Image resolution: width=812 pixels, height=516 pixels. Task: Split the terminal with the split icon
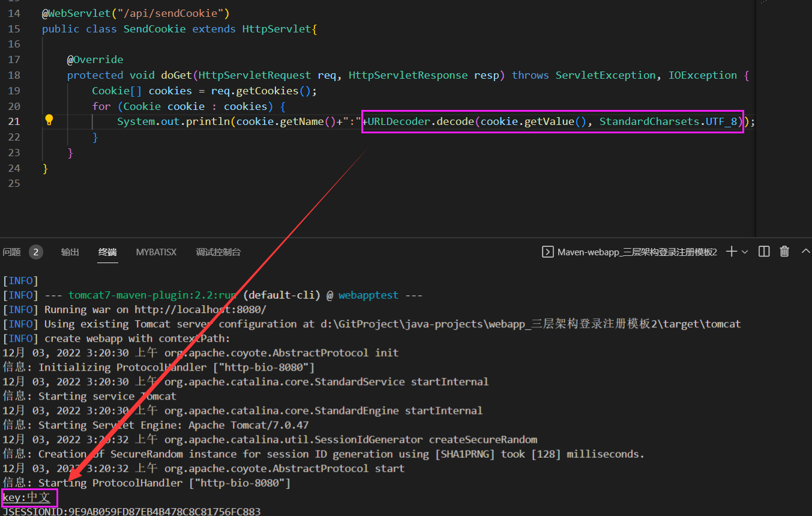[x=764, y=252]
